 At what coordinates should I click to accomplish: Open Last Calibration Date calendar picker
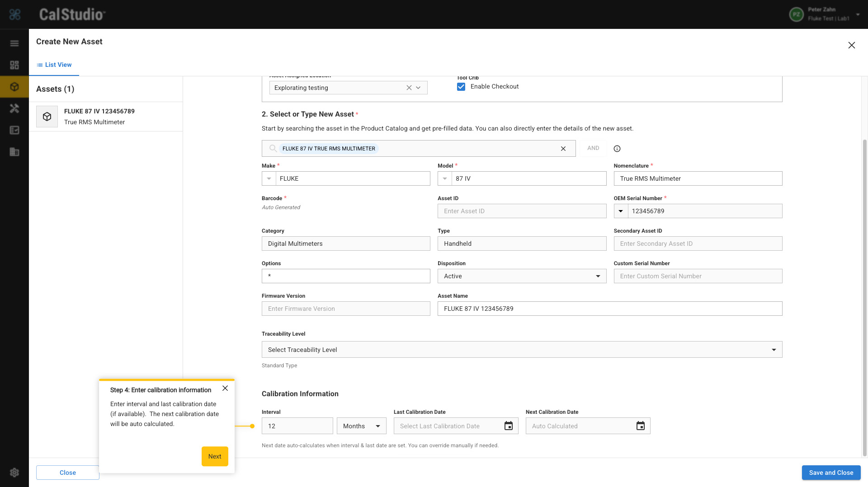point(509,426)
